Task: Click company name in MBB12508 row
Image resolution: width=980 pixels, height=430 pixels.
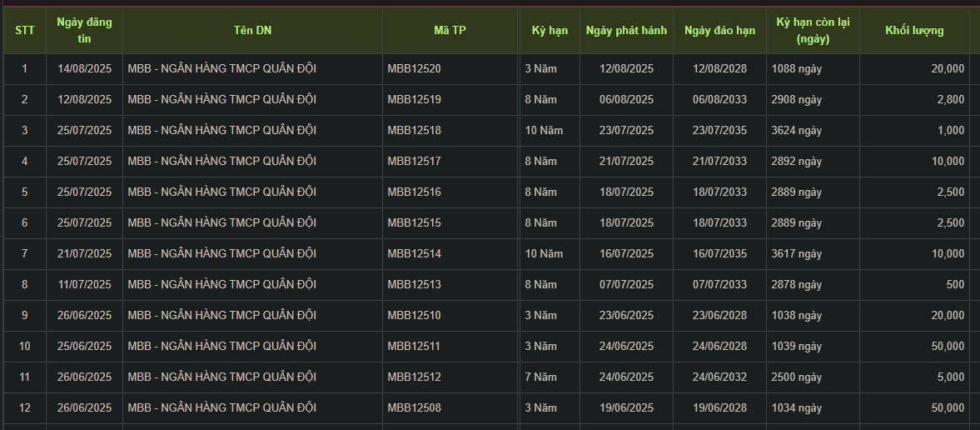Action: pos(221,408)
